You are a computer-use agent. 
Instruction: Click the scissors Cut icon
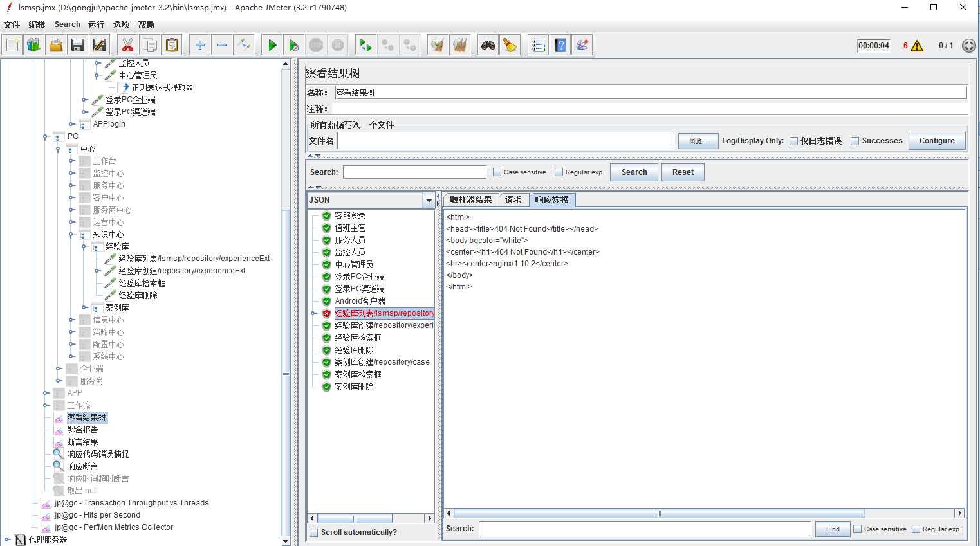127,45
